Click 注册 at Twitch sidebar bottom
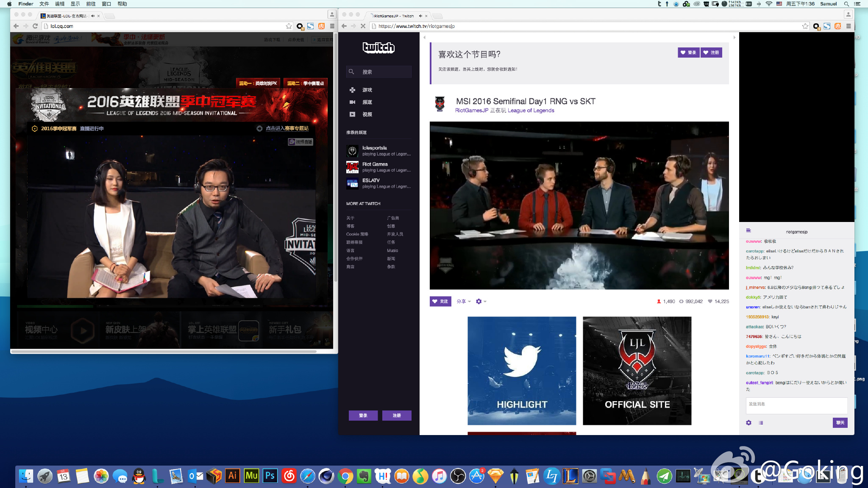Screen dimensions: 868x488 coord(397,416)
